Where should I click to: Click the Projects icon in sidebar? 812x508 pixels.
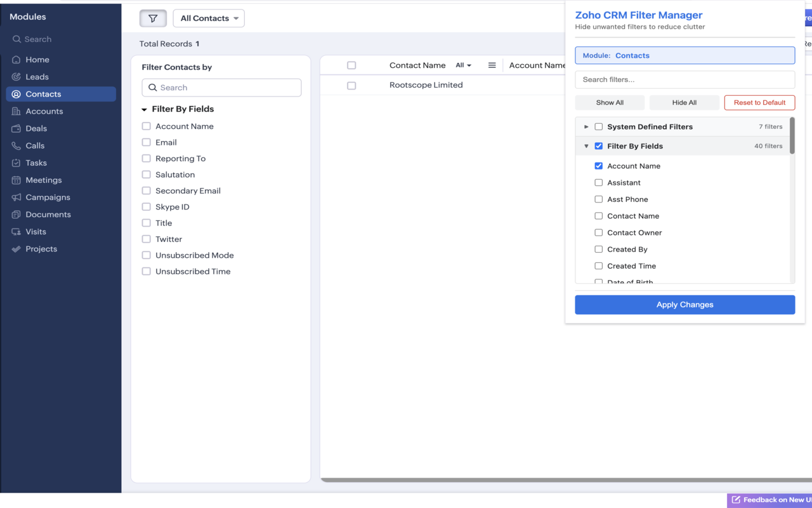click(x=16, y=249)
